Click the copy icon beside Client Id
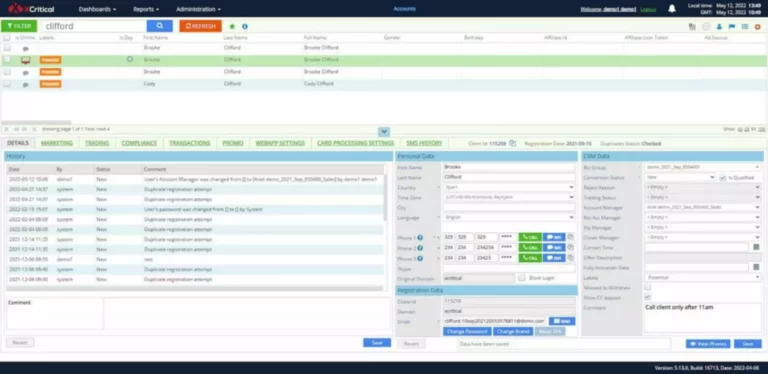Screen dimensions: 768x374 pos(512,143)
